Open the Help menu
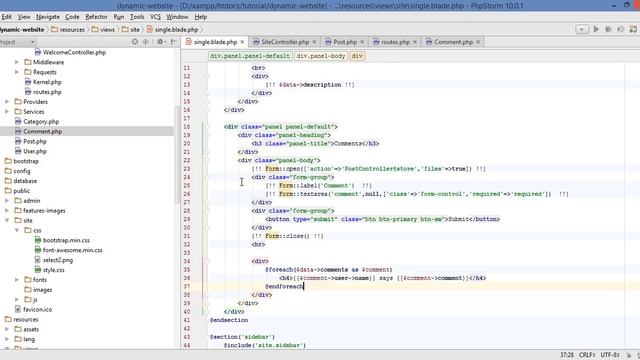Viewport: 640px width, 360px height. [201, 17]
